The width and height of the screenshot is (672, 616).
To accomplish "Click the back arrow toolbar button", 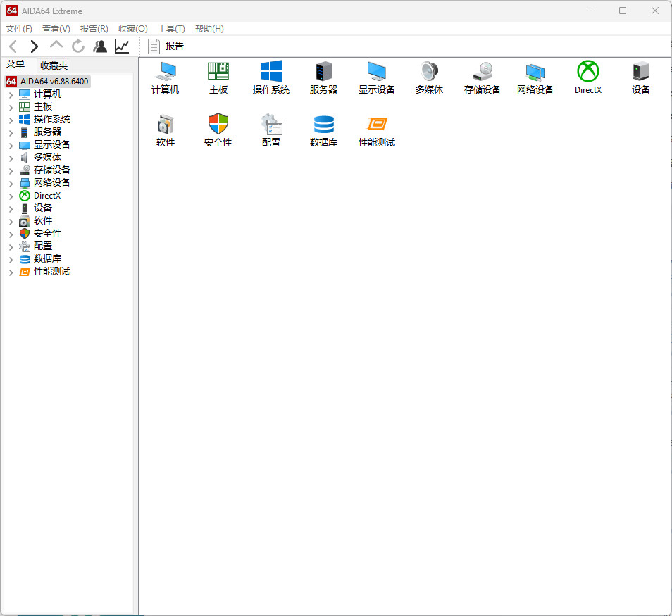I will pyautogui.click(x=13, y=46).
